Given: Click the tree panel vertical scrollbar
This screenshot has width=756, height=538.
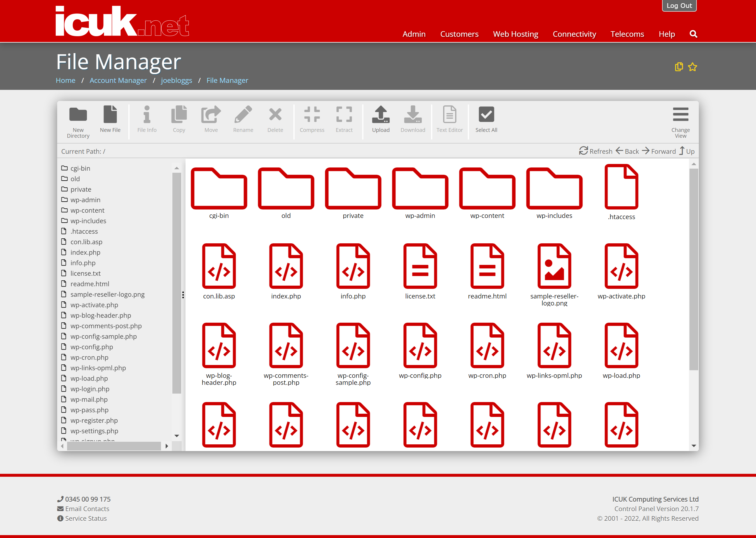Looking at the screenshot, I should [177, 283].
